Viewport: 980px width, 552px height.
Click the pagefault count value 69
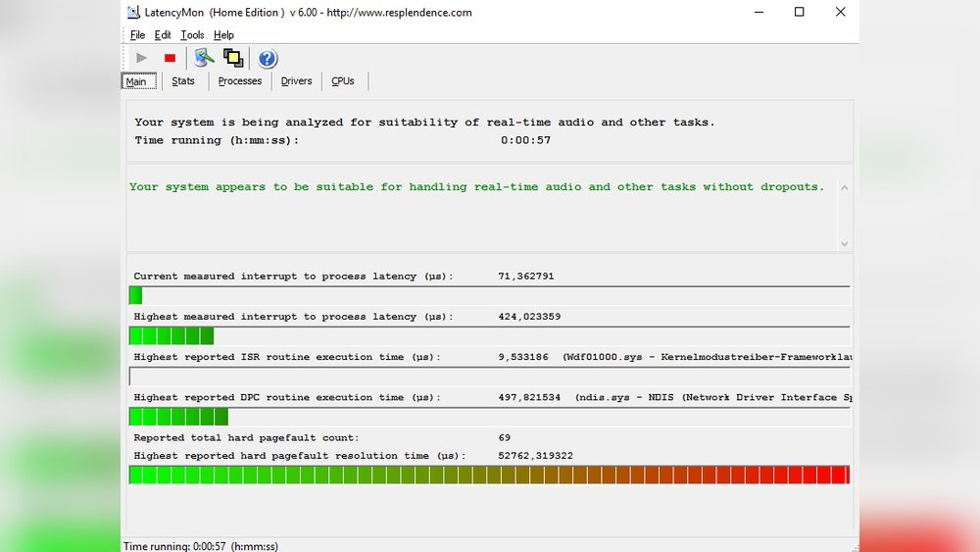pyautogui.click(x=505, y=437)
